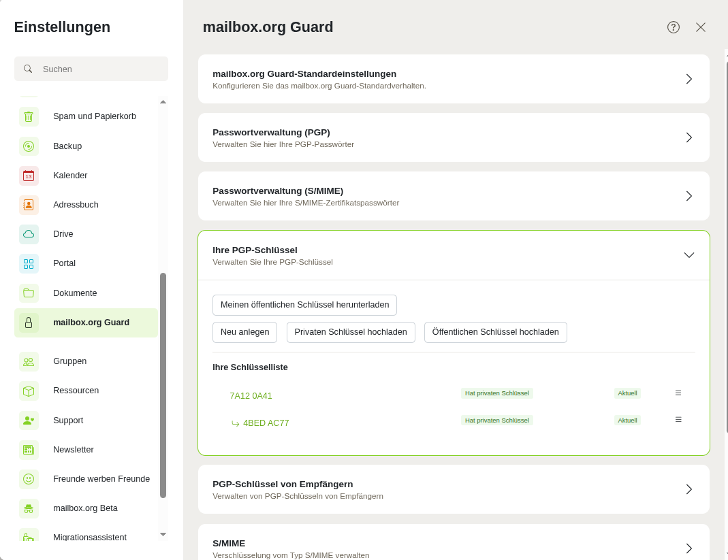
Task: Click the Support person icon
Action: tap(29, 421)
